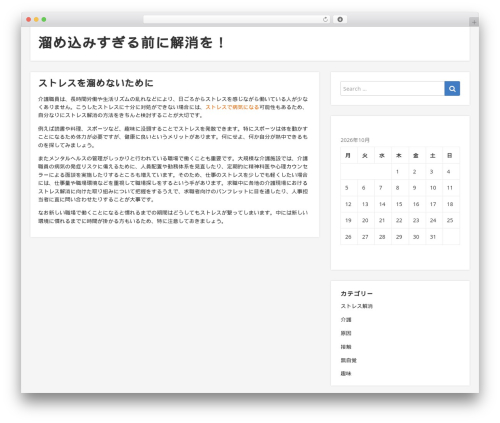The image size is (500, 423).
Task: Focus the Search input field
Action: tap(392, 89)
